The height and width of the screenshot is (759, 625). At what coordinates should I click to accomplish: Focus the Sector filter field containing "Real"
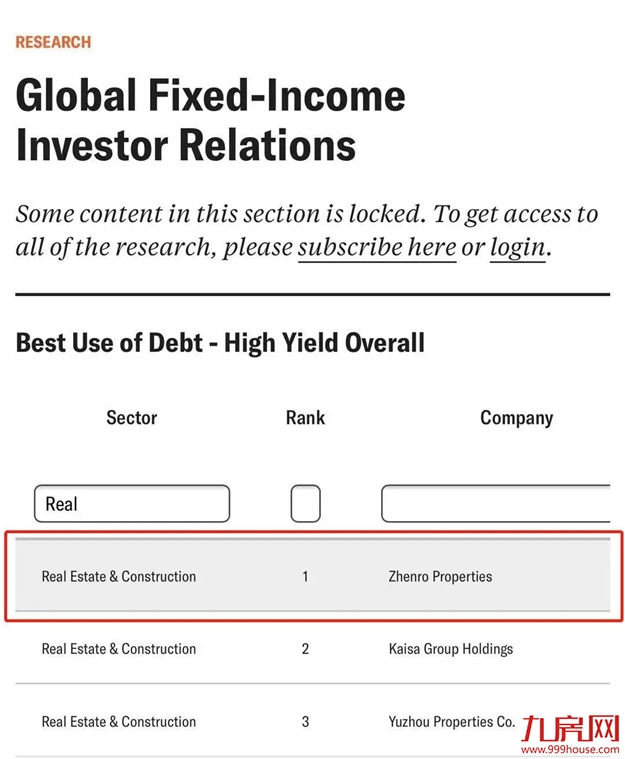tap(132, 504)
